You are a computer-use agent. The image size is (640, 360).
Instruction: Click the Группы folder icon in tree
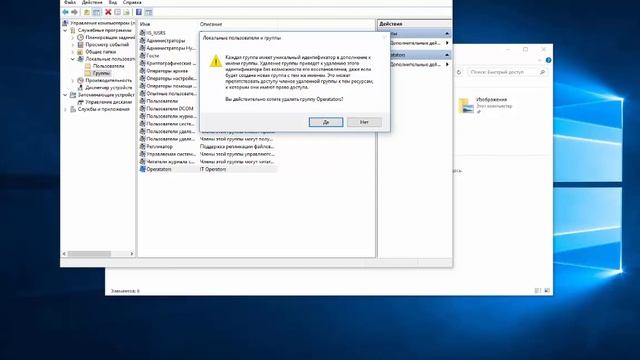(x=88, y=73)
